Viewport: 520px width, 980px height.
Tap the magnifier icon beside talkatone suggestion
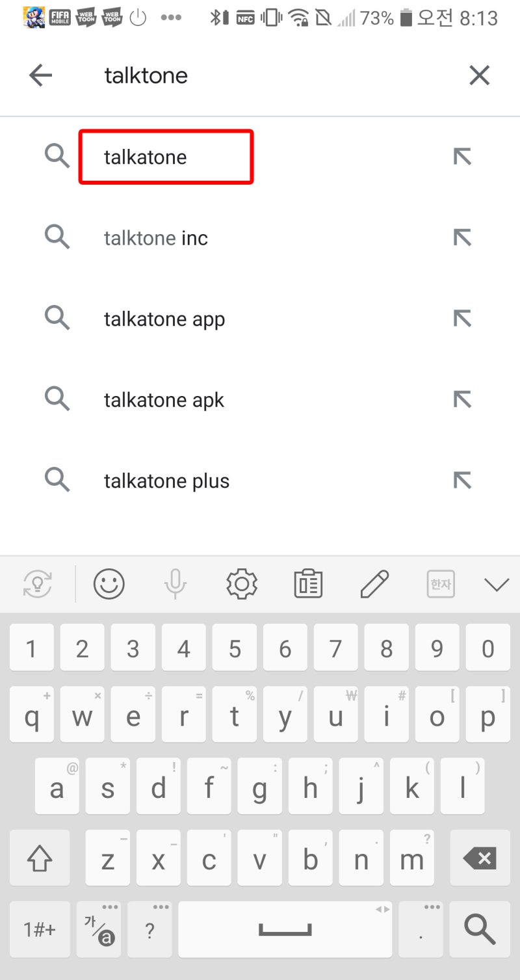click(x=57, y=156)
